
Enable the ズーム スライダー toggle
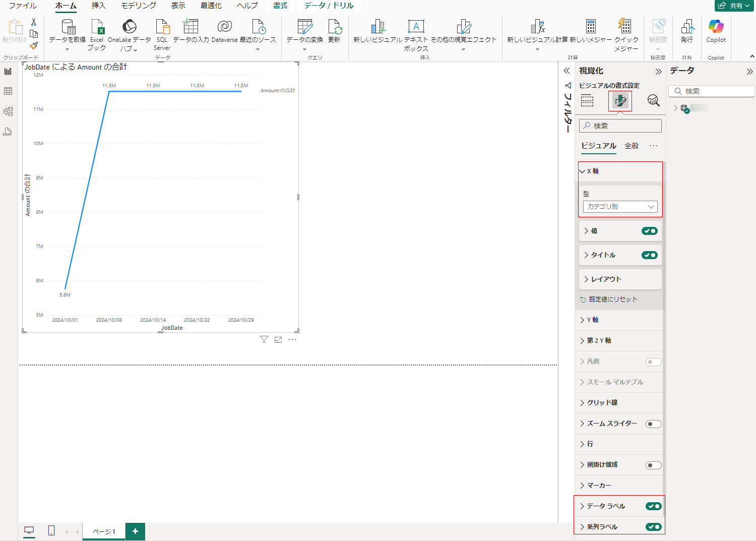point(653,424)
